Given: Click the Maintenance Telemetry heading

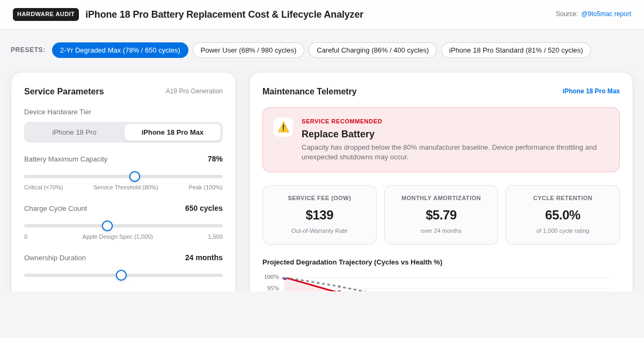Looking at the screenshot, I should coord(310,92).
